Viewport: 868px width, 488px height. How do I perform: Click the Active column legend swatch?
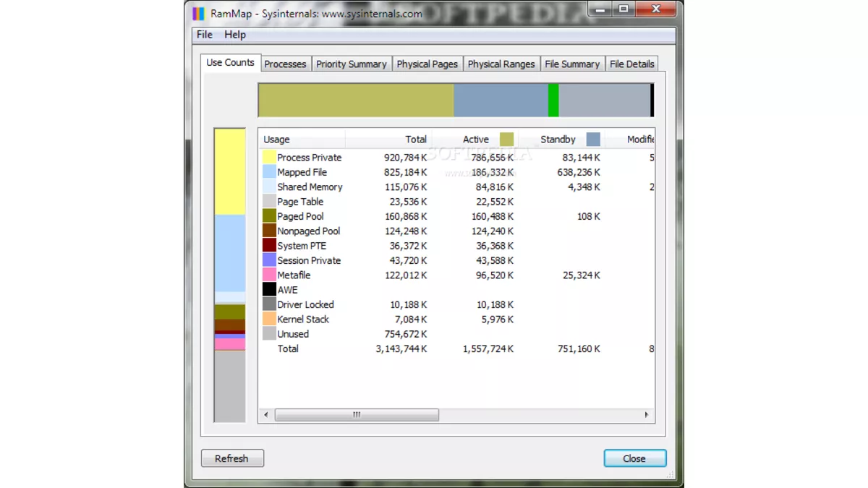point(506,139)
